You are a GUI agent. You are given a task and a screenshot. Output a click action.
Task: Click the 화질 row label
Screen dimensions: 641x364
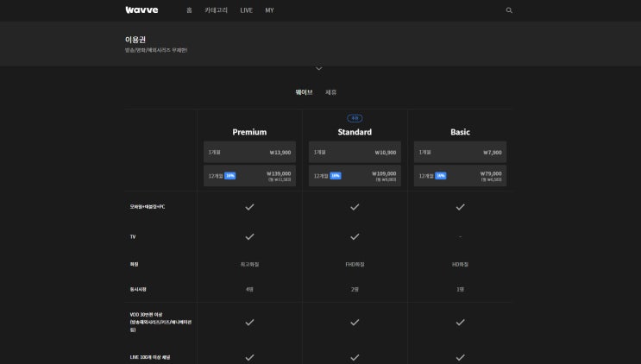pyautogui.click(x=134, y=264)
